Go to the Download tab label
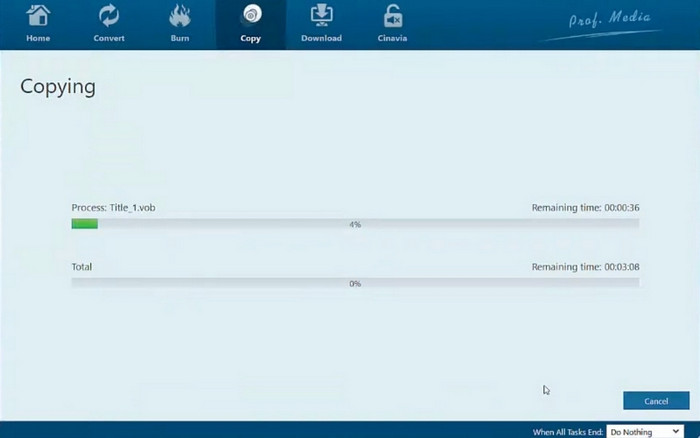The width and height of the screenshot is (700, 438). click(321, 39)
